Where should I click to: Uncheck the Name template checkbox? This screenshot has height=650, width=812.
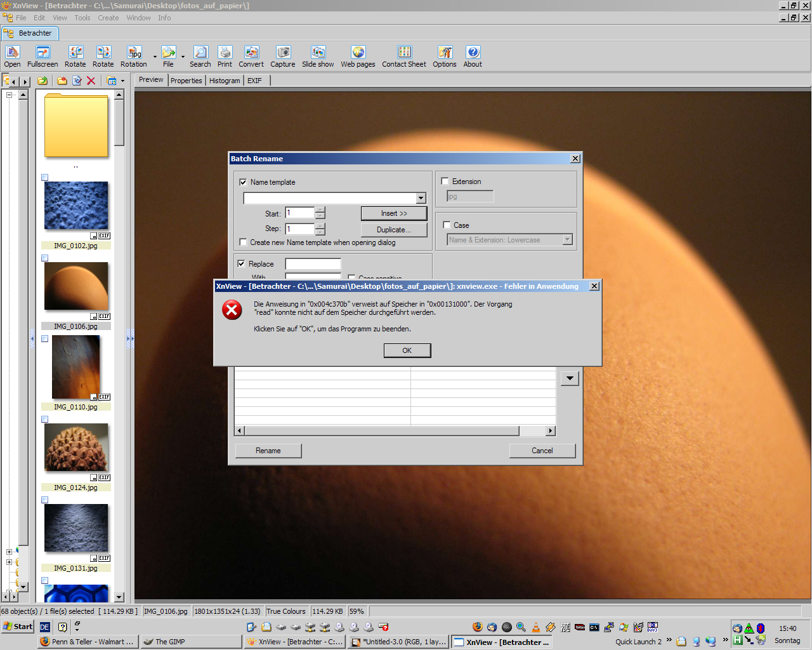243,182
